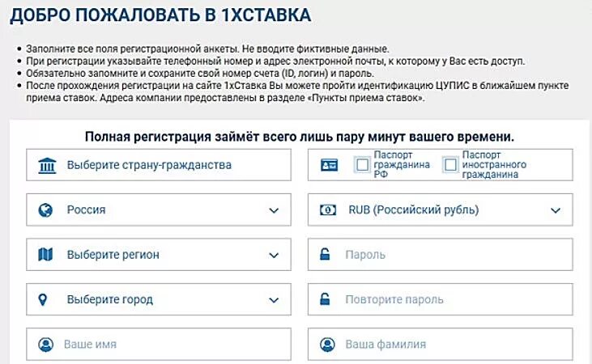Image resolution: width=592 pixels, height=364 pixels.
Task: Click the location pin city icon
Action: click(x=43, y=300)
